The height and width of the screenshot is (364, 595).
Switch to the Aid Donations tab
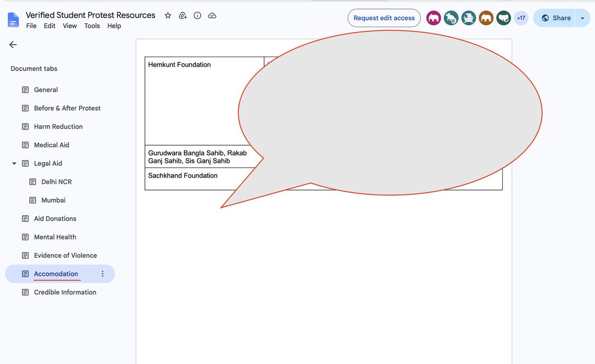[x=60, y=218]
